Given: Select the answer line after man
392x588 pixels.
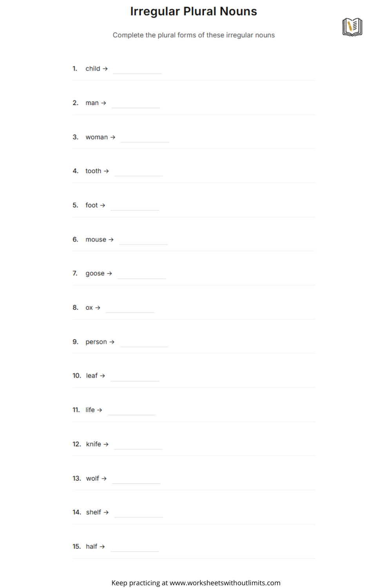Looking at the screenshot, I should 136,103.
